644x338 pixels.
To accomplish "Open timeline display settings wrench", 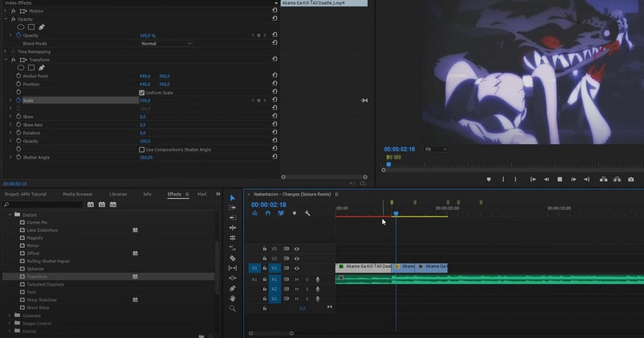I will point(308,213).
